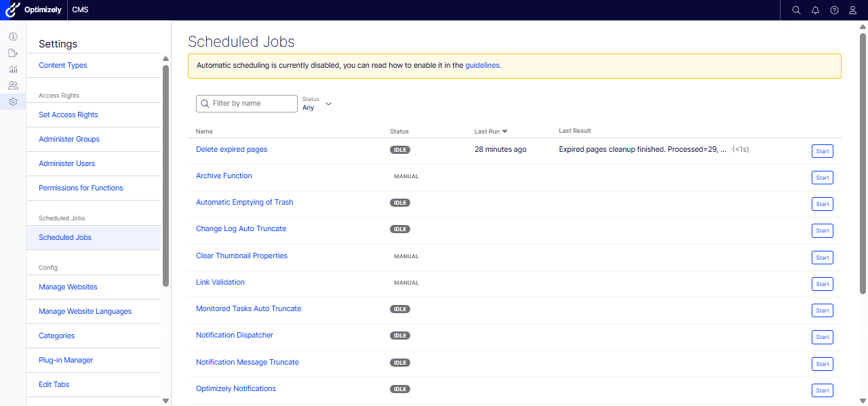This screenshot has height=406, width=868.
Task: Start the Archive Function job
Action: [x=822, y=178]
